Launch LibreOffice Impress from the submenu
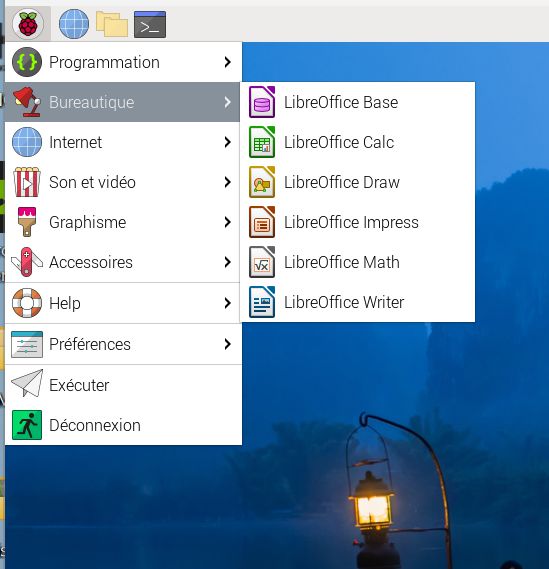Screen dimensions: 549x569 click(357, 222)
